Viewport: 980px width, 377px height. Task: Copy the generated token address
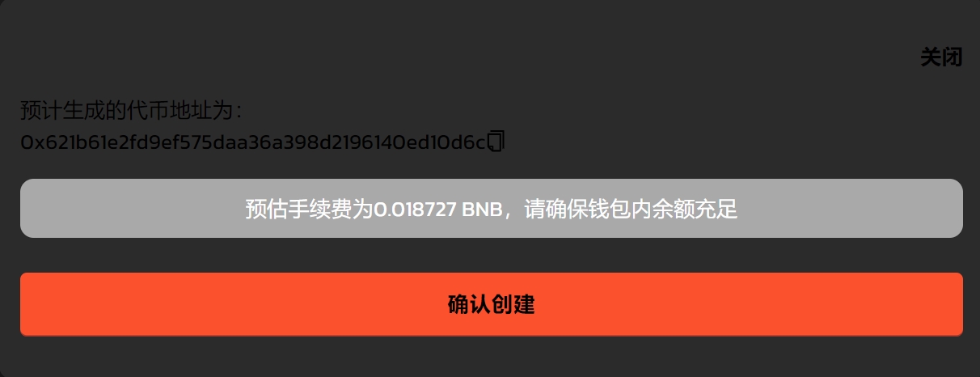point(496,142)
